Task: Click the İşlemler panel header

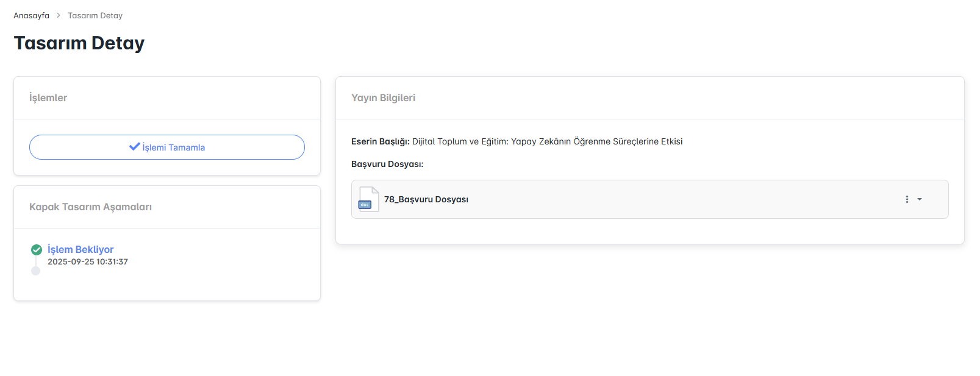Action: (x=48, y=98)
